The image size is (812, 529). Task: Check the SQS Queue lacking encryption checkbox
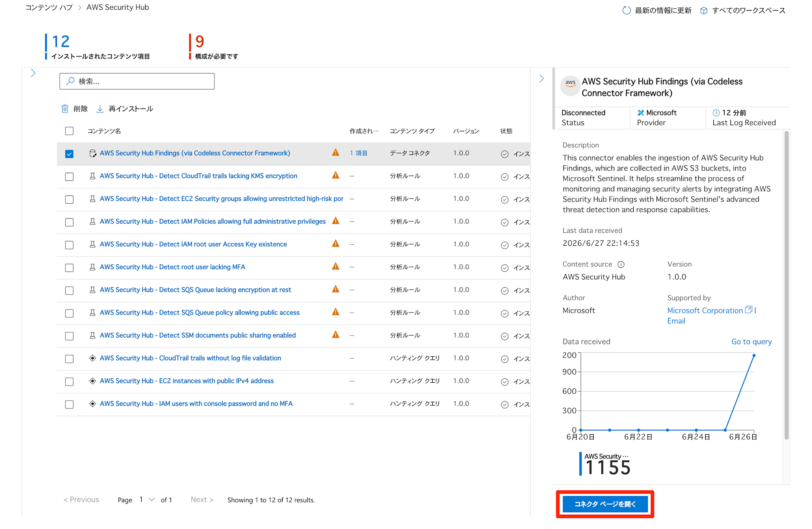click(x=69, y=291)
